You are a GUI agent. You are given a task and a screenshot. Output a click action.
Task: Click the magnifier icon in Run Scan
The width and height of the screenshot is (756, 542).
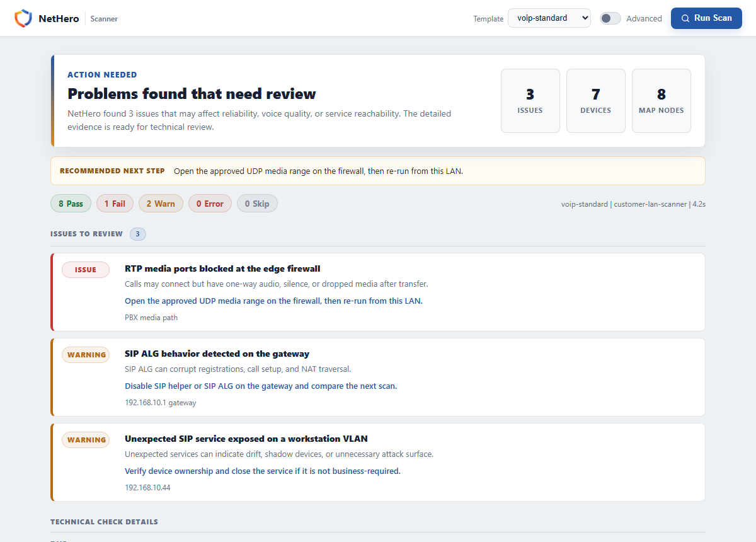pyautogui.click(x=685, y=18)
